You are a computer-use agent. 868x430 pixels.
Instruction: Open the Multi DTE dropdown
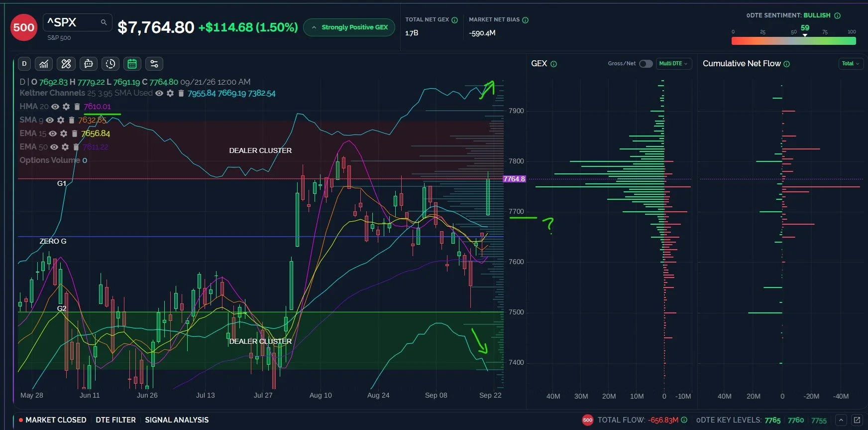pos(674,64)
